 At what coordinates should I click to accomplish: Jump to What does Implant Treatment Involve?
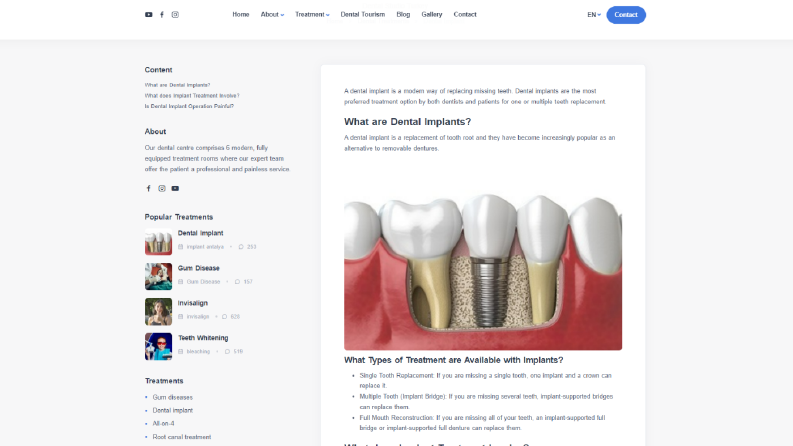tap(192, 96)
